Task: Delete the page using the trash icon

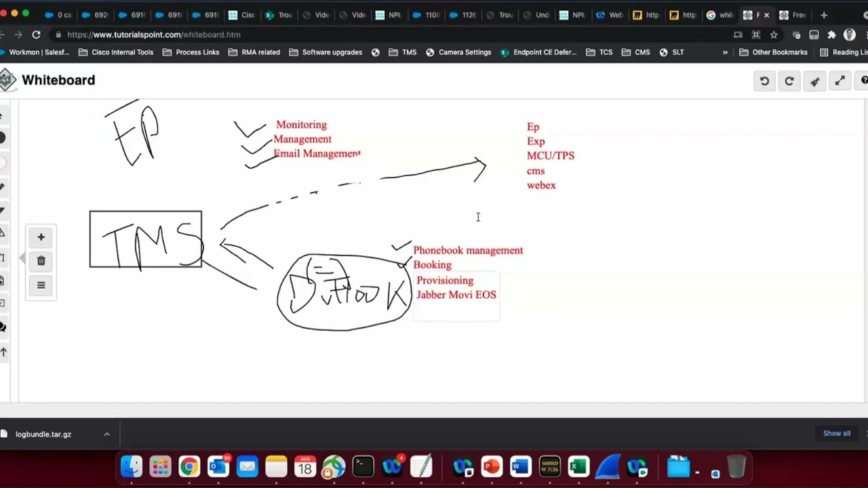Action: (x=41, y=261)
